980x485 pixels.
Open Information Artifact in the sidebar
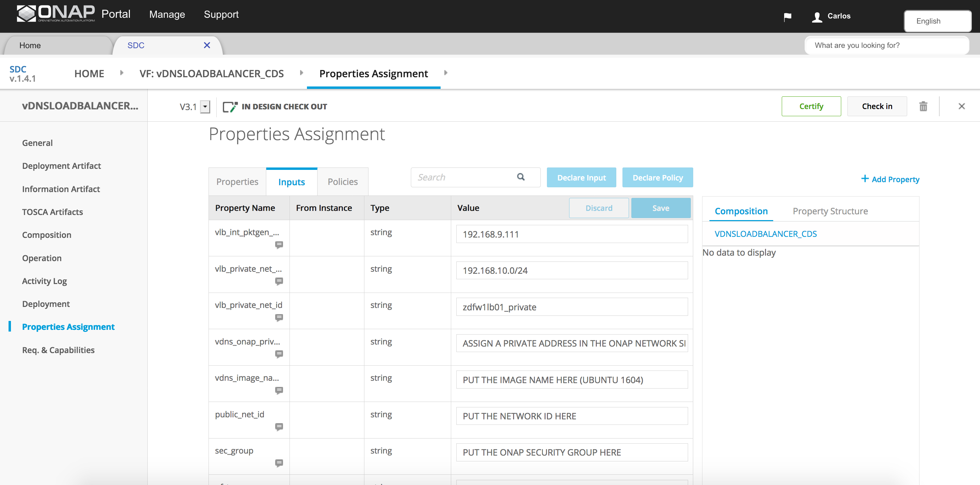[61, 189]
